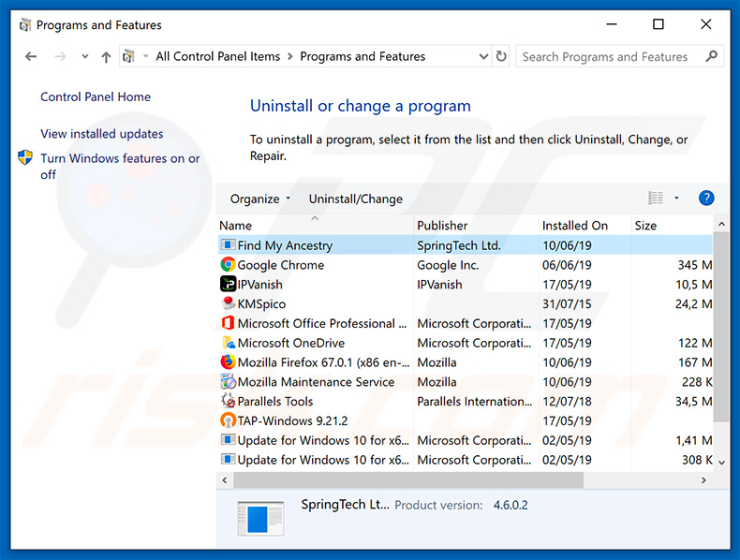Click the Google Chrome icon in list
The height and width of the screenshot is (560, 740).
228,265
